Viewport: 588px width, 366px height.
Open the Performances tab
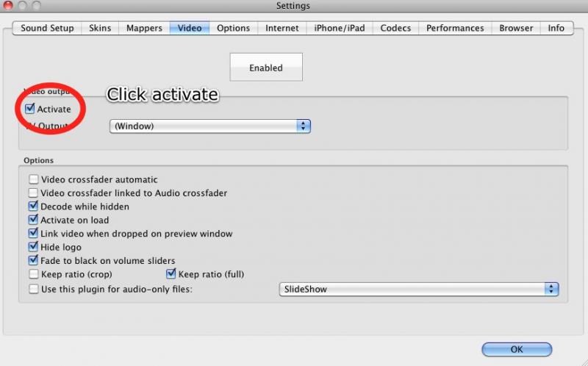point(455,28)
